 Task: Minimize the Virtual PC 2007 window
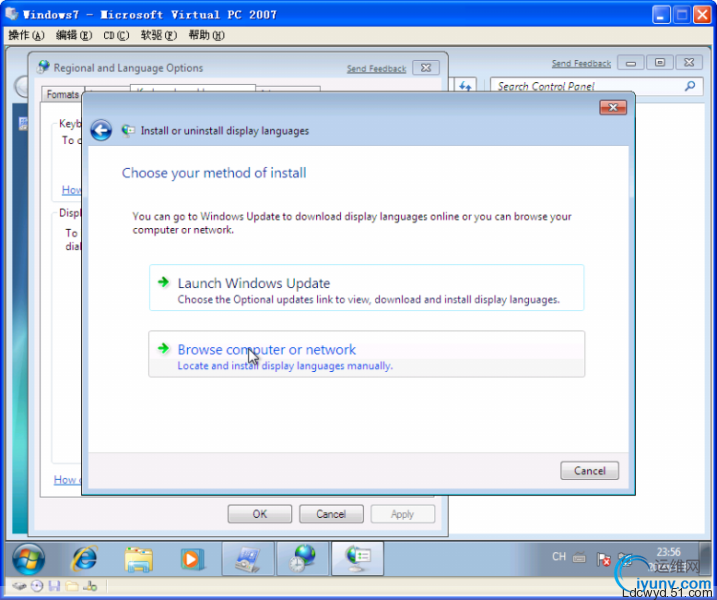pyautogui.click(x=661, y=15)
